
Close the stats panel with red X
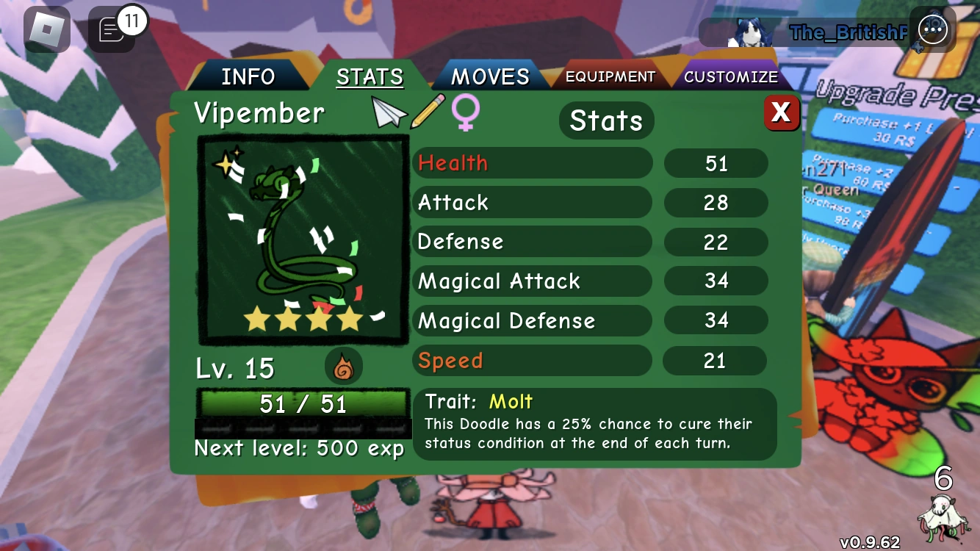(781, 112)
